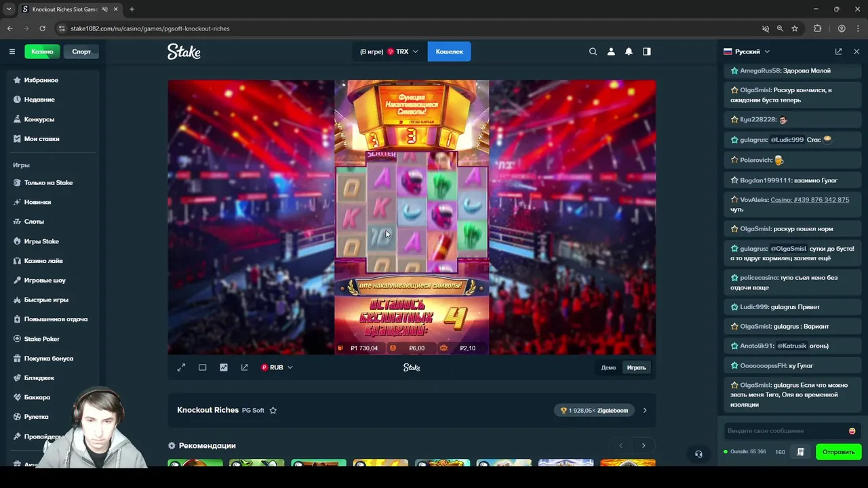Open the site search magnifier icon

[x=593, y=52]
